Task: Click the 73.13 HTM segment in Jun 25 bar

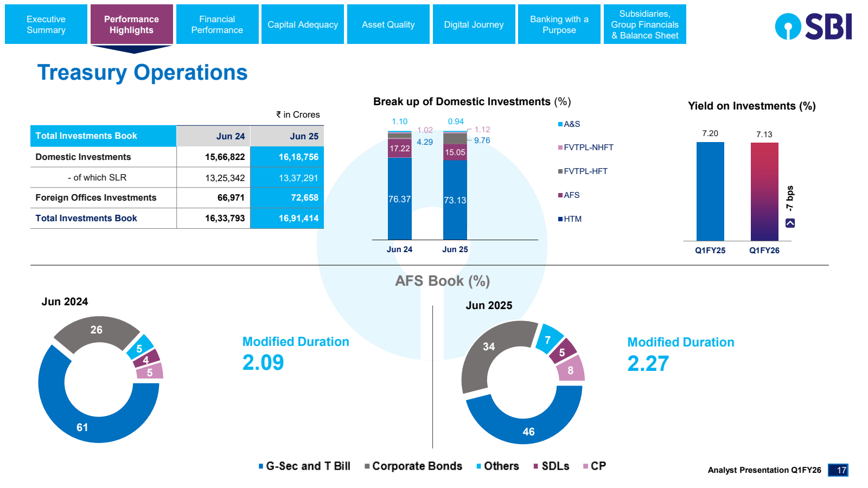Action: point(455,200)
